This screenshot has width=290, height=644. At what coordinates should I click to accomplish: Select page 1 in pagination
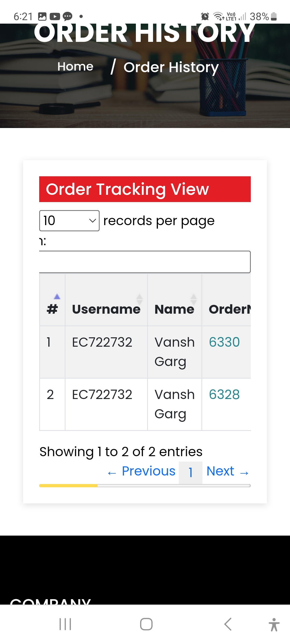coord(191,472)
